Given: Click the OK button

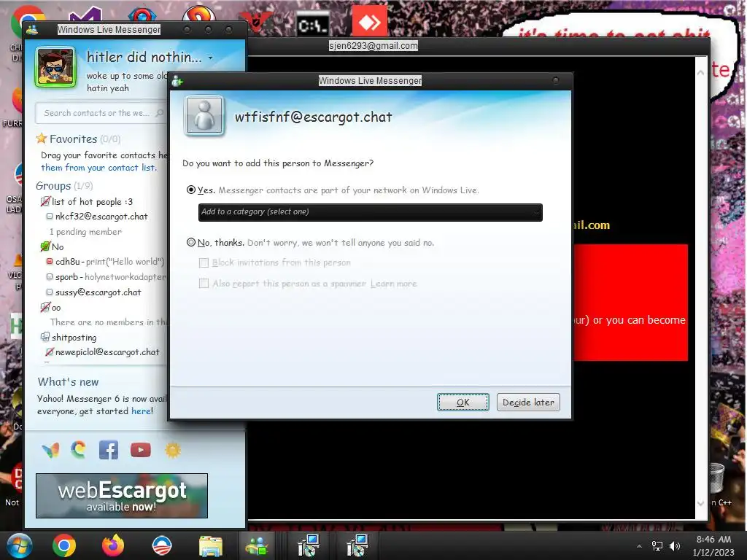Looking at the screenshot, I should coord(463,402).
